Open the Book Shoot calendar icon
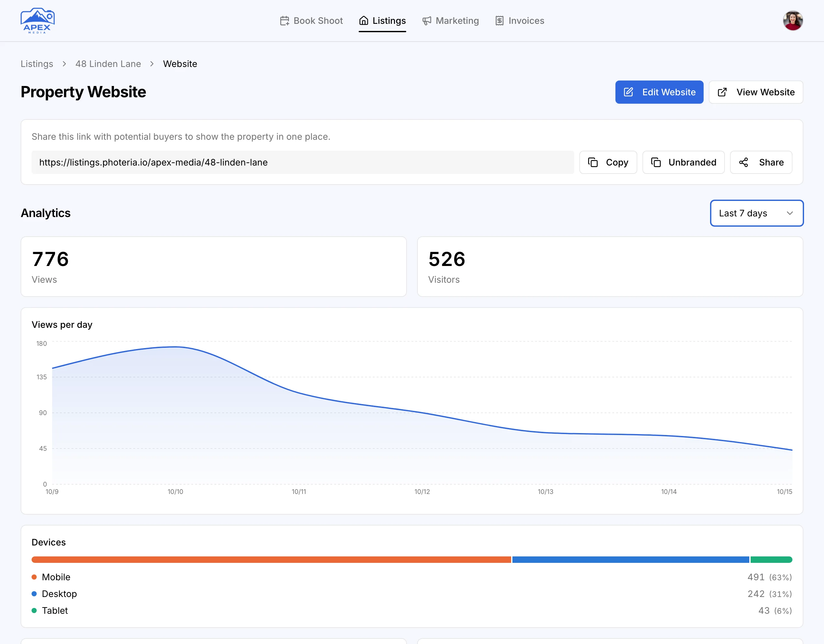This screenshot has height=644, width=824. pyautogui.click(x=285, y=21)
